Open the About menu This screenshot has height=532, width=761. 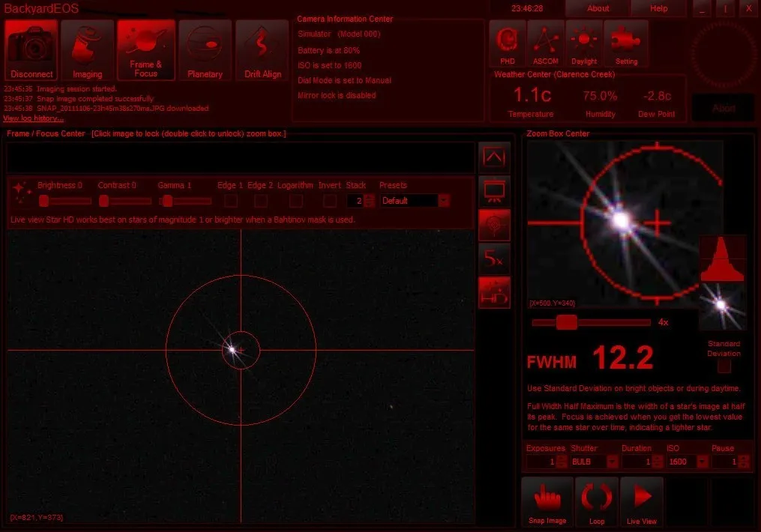(x=598, y=8)
